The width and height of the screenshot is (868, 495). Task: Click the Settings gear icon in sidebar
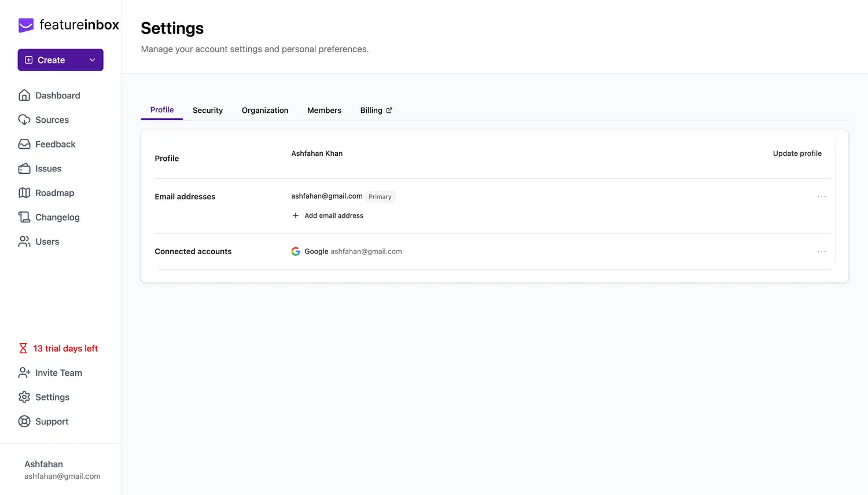(24, 397)
